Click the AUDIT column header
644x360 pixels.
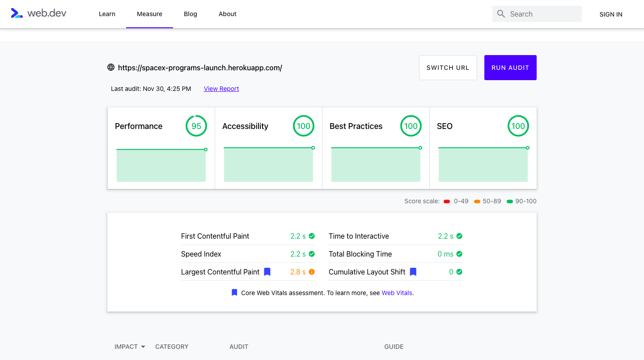239,347
